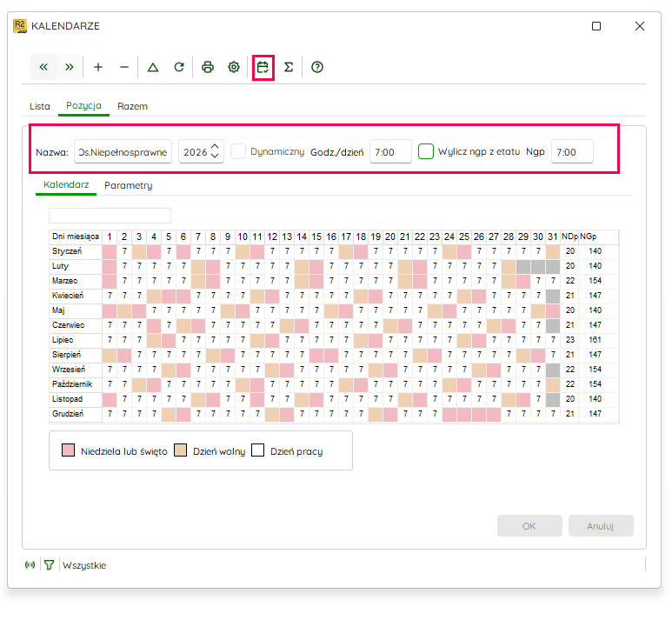
Task: Go to previous record with double-left arrows
Action: (x=43, y=67)
